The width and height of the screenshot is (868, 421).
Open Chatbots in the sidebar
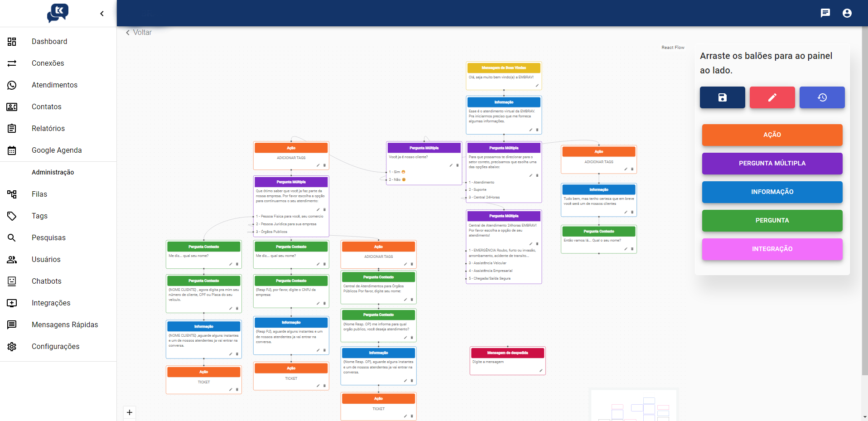point(46,281)
